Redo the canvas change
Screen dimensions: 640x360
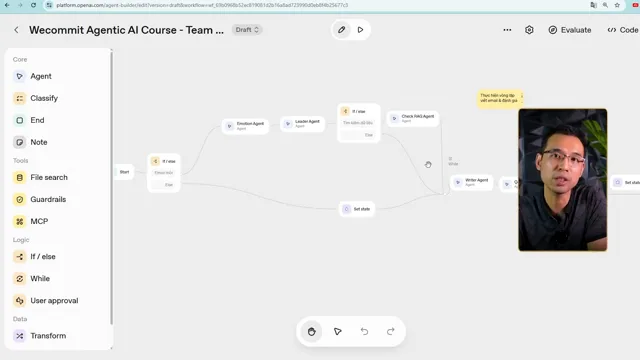[391, 331]
